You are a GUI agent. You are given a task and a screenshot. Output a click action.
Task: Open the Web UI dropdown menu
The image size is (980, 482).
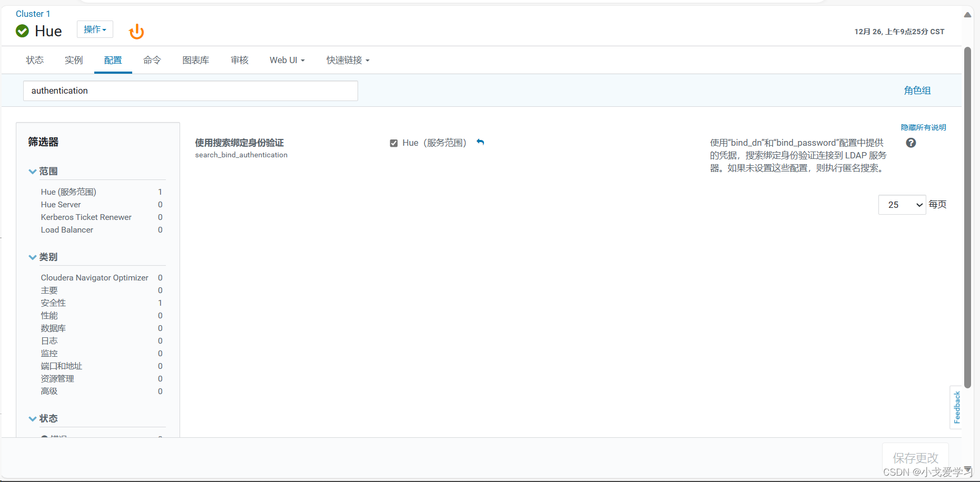pos(287,60)
